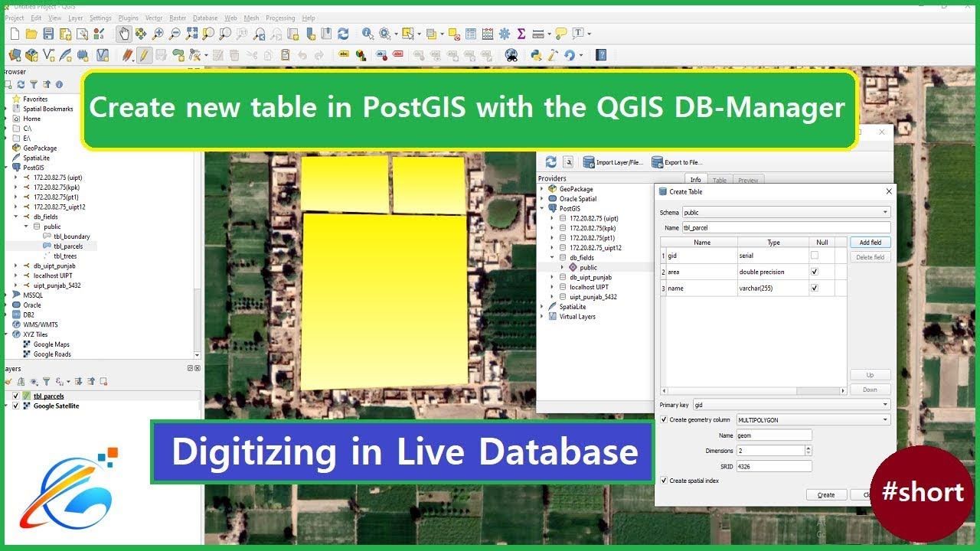Select the Add Polygon Feature tool
Screen dimensions: 980x551
point(178,55)
